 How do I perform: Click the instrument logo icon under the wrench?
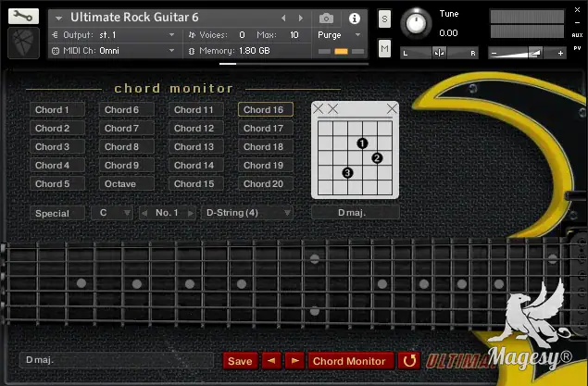click(23, 43)
